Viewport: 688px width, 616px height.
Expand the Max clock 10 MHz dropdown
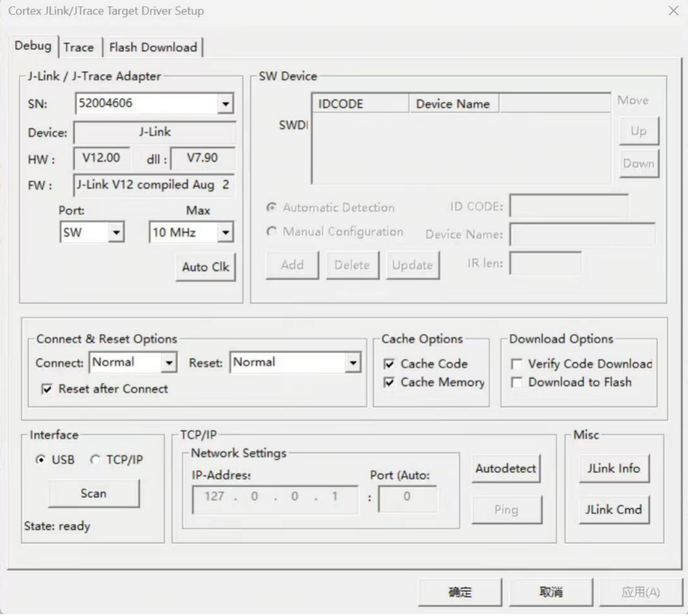pos(225,232)
